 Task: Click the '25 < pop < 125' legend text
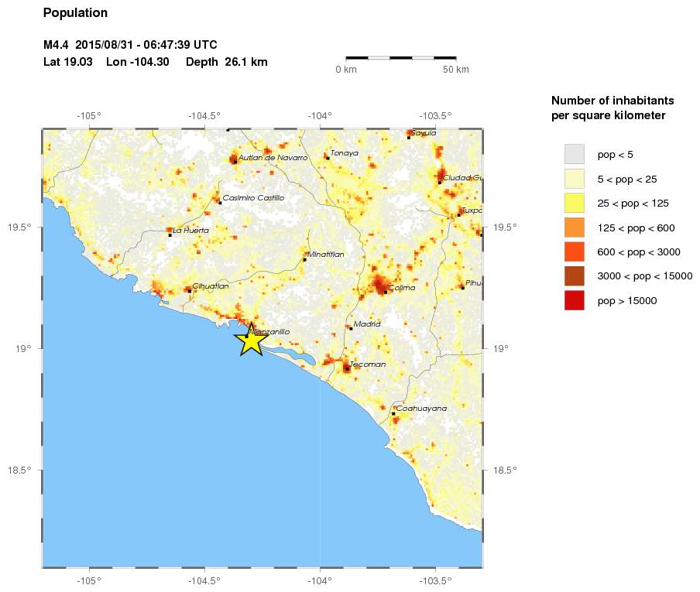[x=633, y=204]
